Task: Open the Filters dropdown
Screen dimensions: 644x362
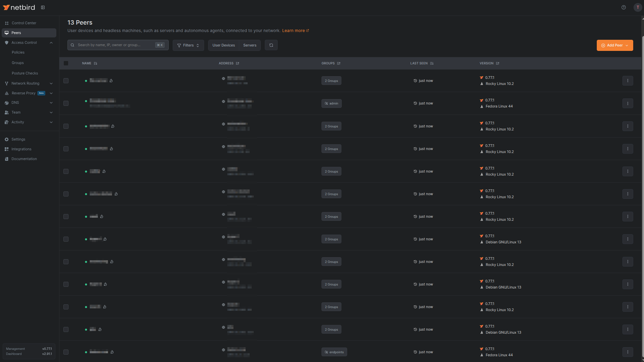Action: [188, 45]
